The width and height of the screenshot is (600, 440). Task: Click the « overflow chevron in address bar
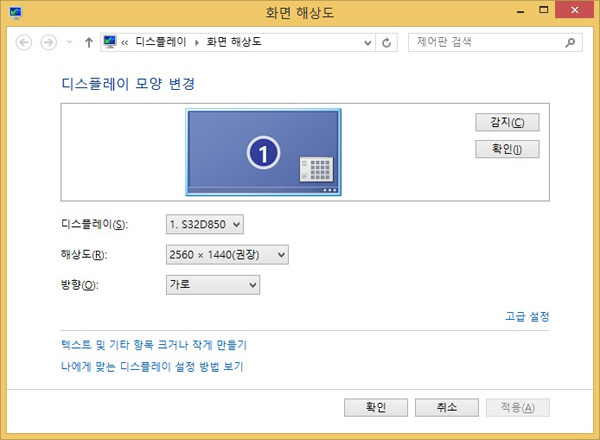tap(124, 42)
